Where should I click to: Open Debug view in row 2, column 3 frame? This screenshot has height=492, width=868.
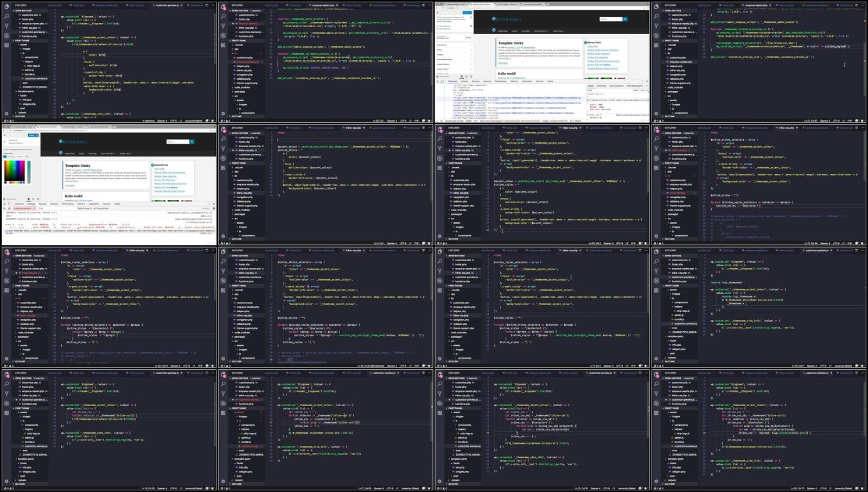[440, 158]
